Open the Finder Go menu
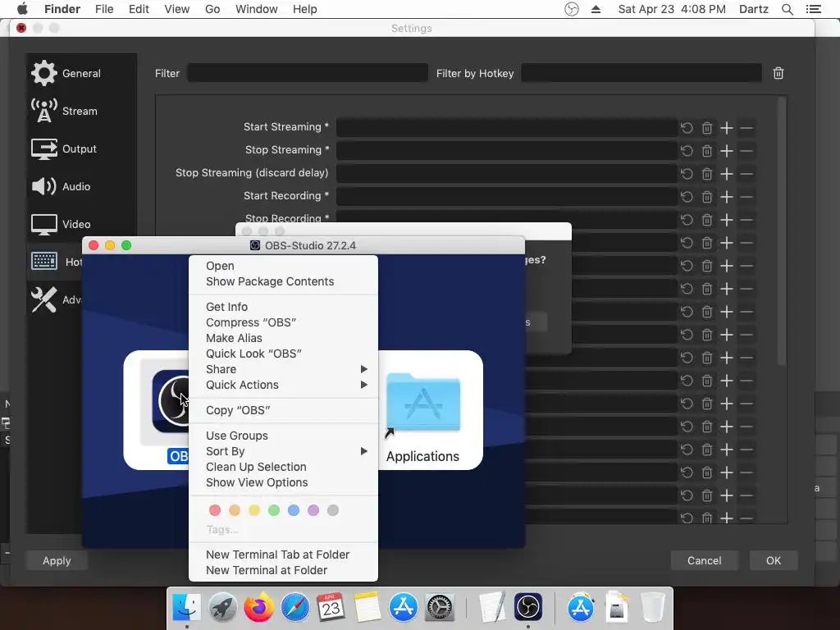Screen dimensions: 840x630 212,9
